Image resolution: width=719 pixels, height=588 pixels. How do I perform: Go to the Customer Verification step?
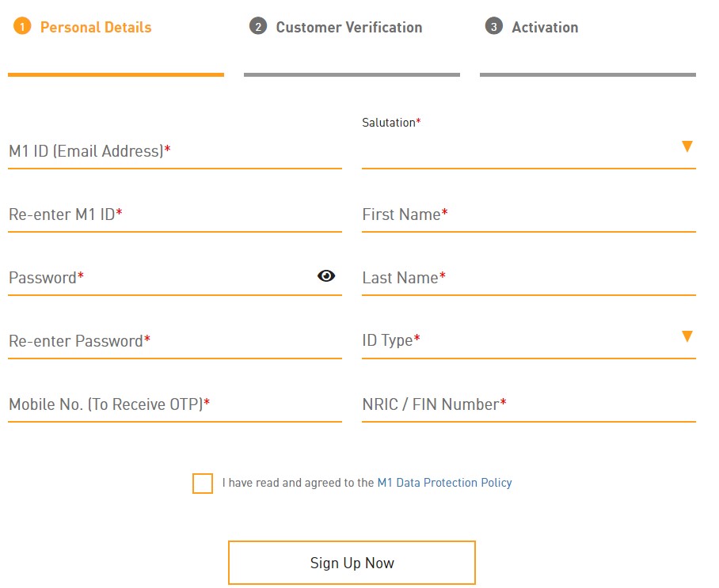[x=349, y=28]
